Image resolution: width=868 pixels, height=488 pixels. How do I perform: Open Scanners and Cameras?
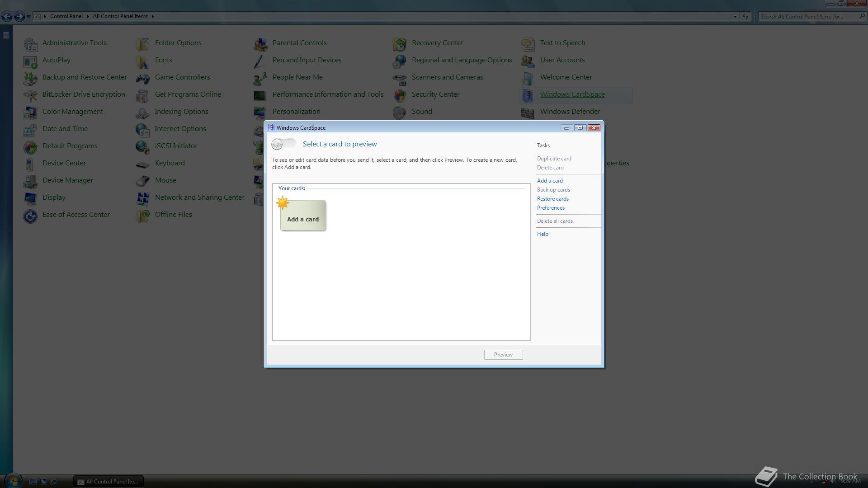pos(447,77)
